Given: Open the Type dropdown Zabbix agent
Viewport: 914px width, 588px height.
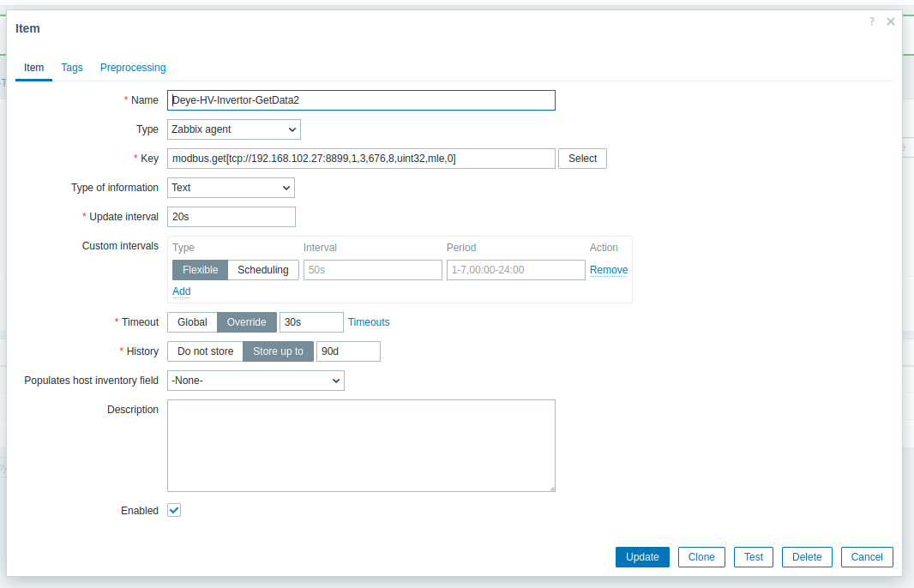Looking at the screenshot, I should [234, 129].
